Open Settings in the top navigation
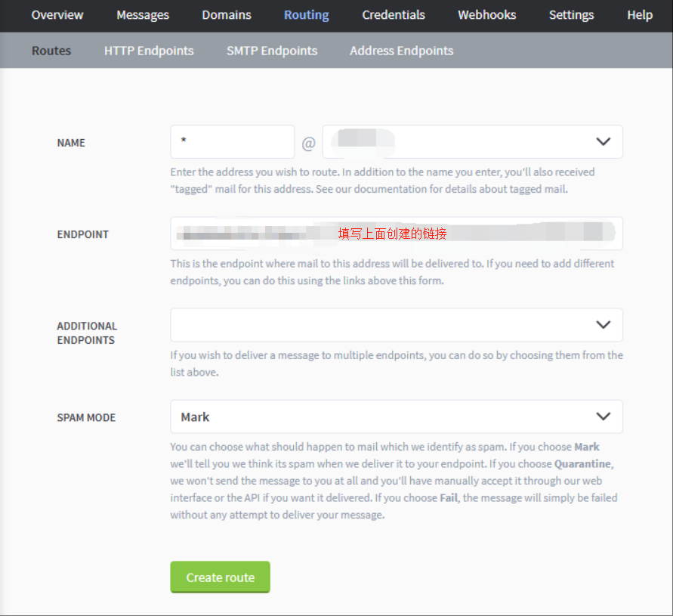This screenshot has width=673, height=616. pos(572,15)
